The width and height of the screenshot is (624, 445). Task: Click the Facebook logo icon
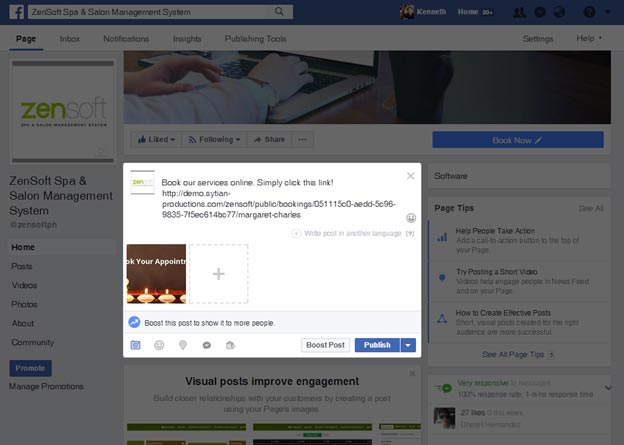coord(17,12)
